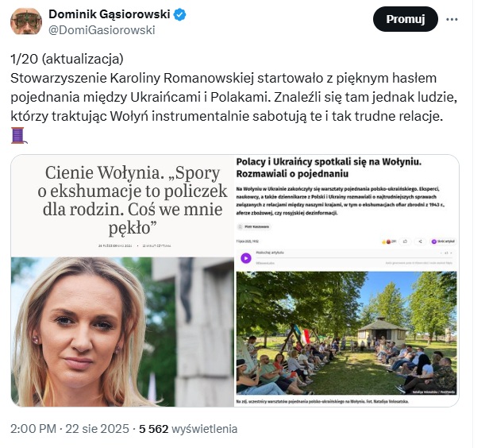Click the 'Polacy i Ukraińcy spotkali się' headline
This screenshot has width=489, height=448.
pos(329,168)
